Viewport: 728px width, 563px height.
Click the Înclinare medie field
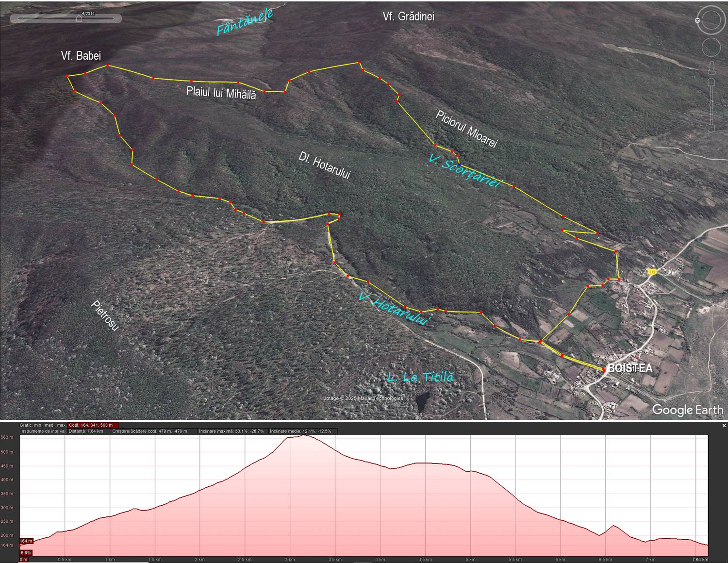301,431
